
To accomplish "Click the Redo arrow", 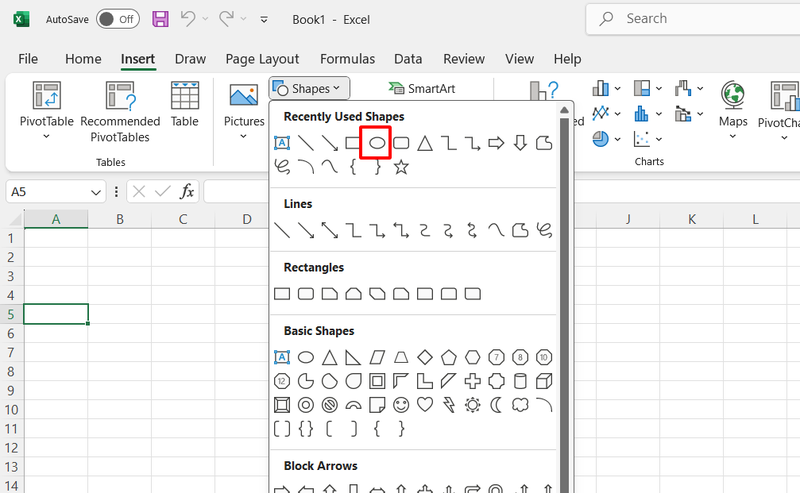I will pos(227,19).
